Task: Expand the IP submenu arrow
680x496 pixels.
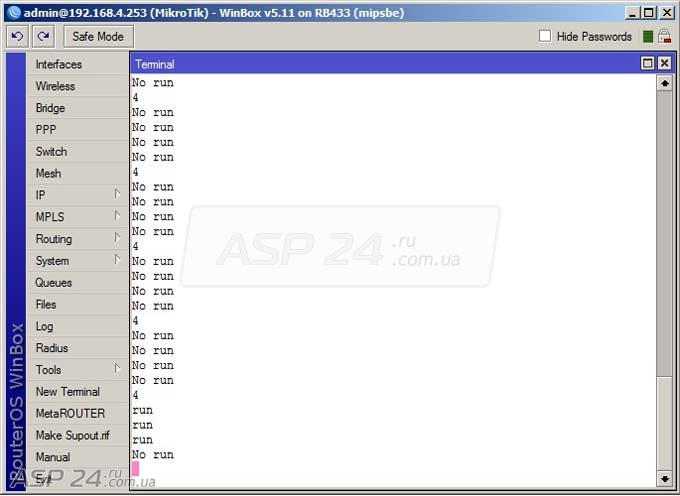Action: click(117, 194)
